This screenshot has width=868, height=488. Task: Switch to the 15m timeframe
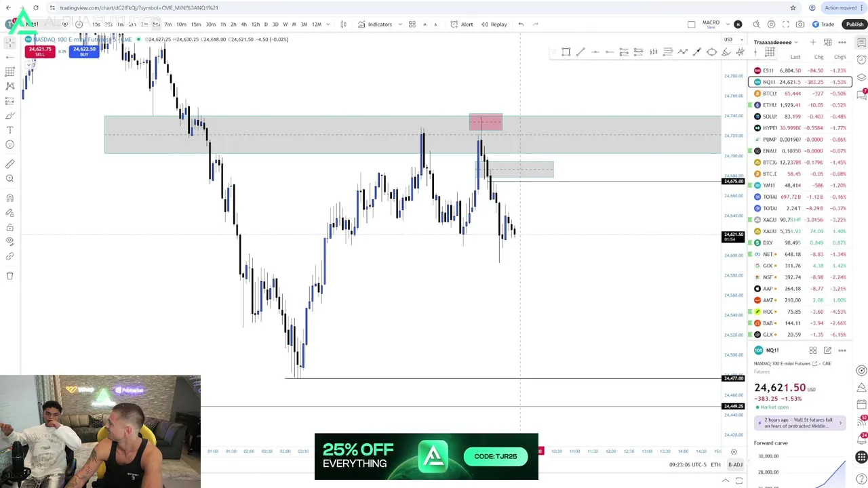(196, 24)
